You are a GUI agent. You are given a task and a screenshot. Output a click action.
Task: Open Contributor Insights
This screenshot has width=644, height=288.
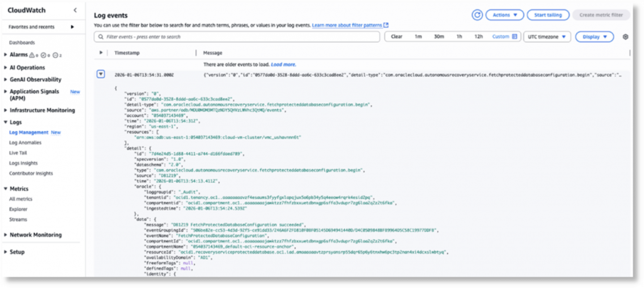[31, 174]
